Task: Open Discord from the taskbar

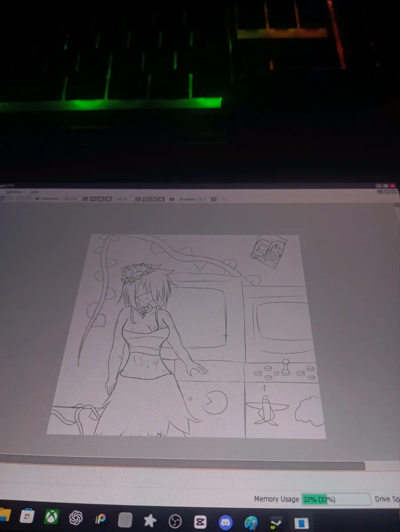Action: click(225, 523)
